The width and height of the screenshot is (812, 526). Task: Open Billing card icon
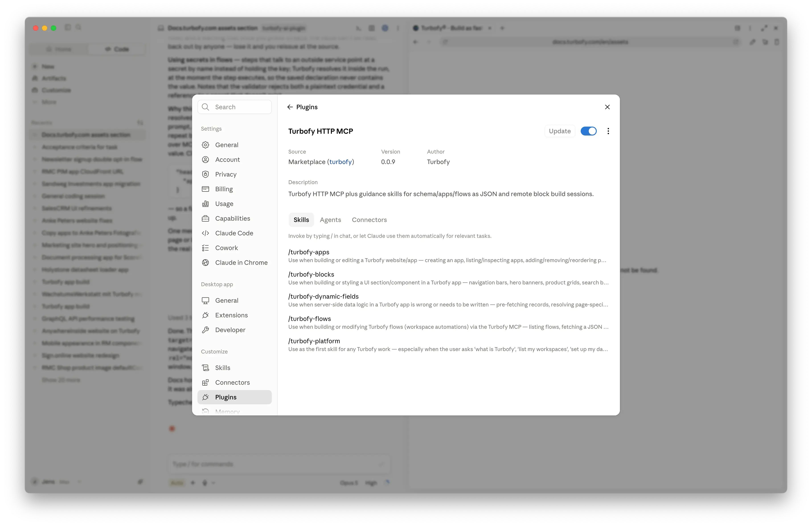[x=205, y=189]
